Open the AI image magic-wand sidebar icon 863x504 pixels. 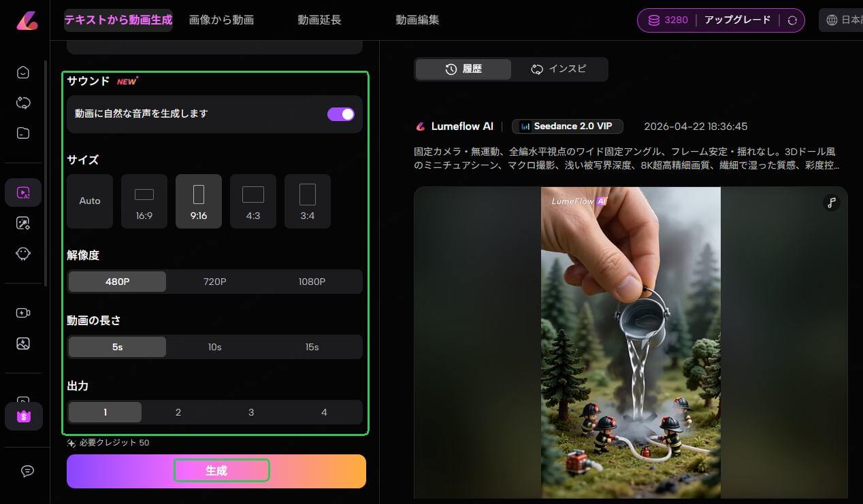pyautogui.click(x=23, y=223)
